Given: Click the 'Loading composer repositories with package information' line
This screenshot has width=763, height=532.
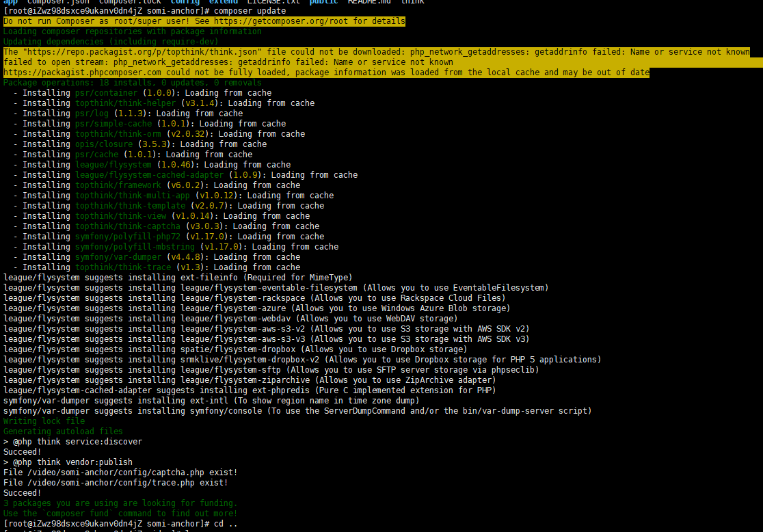Looking at the screenshot, I should (x=133, y=31).
